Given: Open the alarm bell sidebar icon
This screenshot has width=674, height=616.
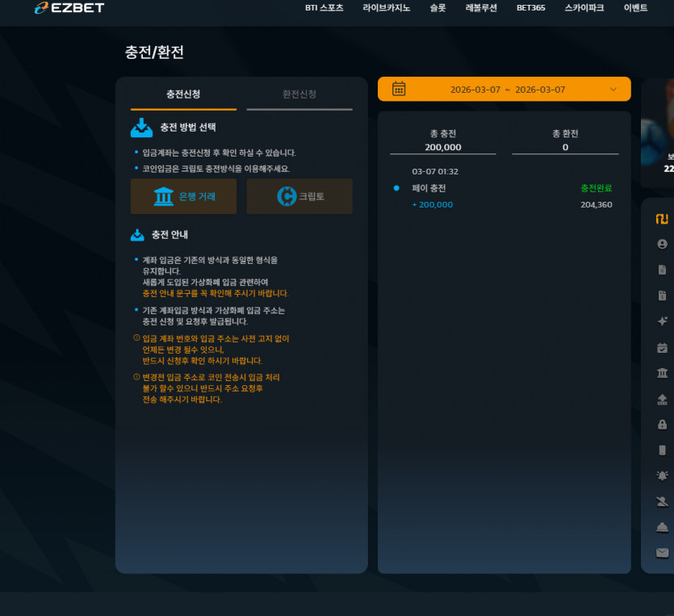Looking at the screenshot, I should [x=662, y=476].
